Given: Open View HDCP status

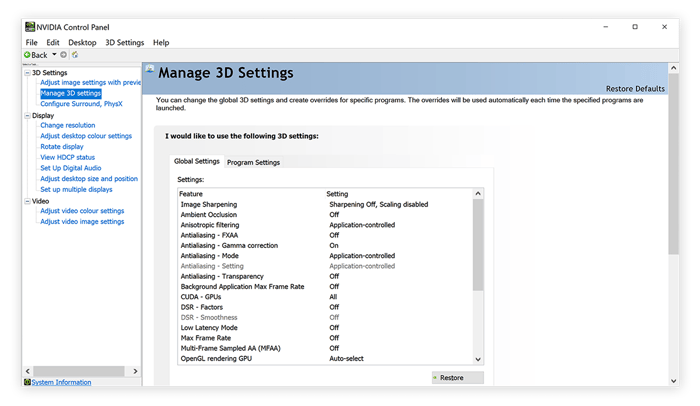Looking at the screenshot, I should 67,157.
